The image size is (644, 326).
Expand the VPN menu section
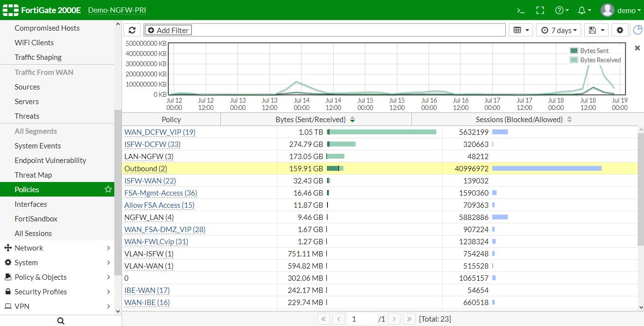click(x=57, y=306)
